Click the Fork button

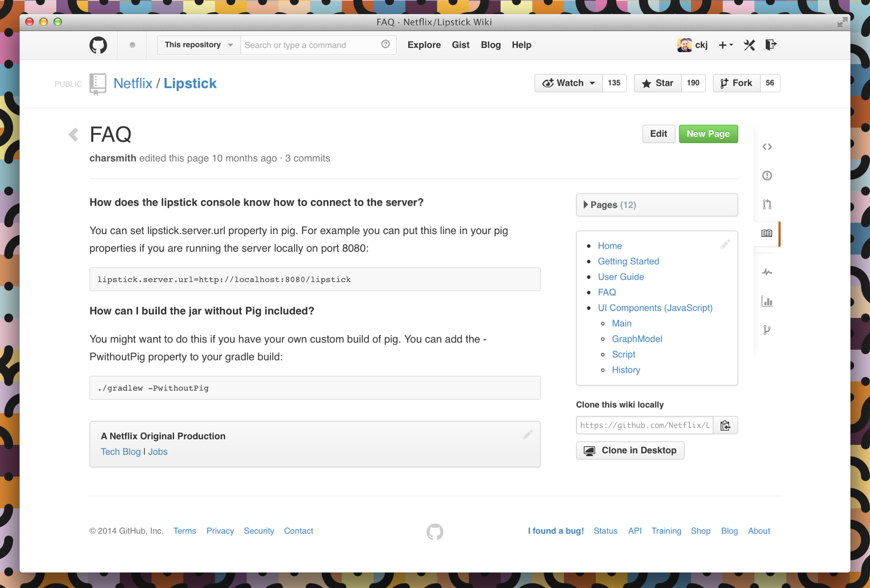coord(736,83)
